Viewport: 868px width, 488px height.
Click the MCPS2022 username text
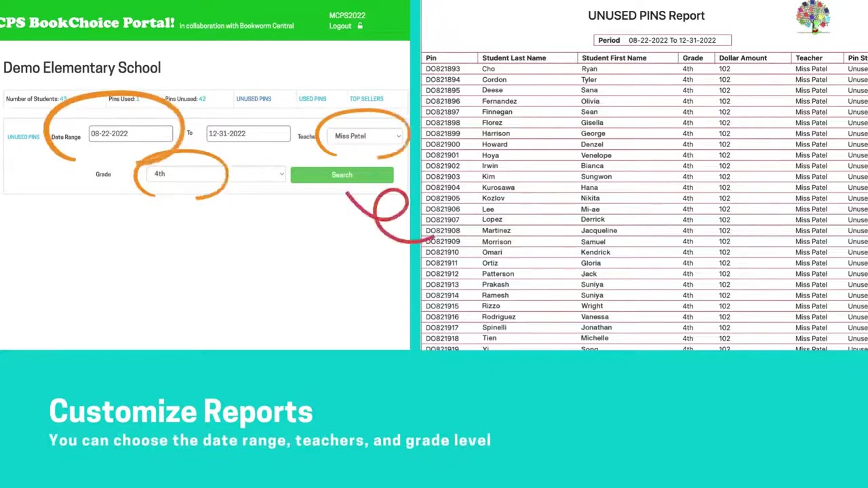347,16
